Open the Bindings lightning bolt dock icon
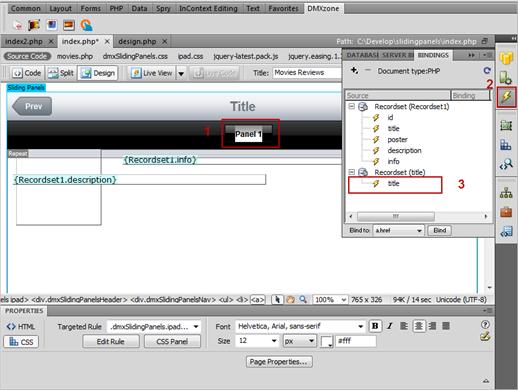Screen dimensions: 518x390 [506, 97]
